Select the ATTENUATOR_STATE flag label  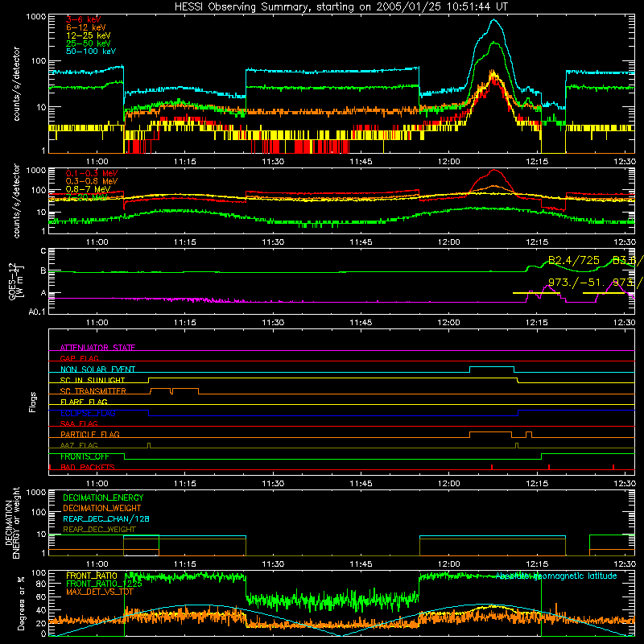coord(97,348)
